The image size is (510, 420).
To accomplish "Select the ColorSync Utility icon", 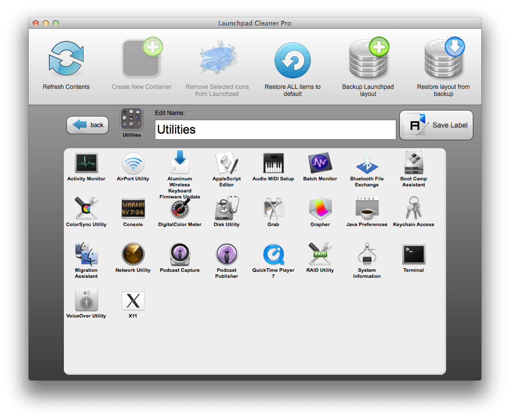I will coord(86,208).
